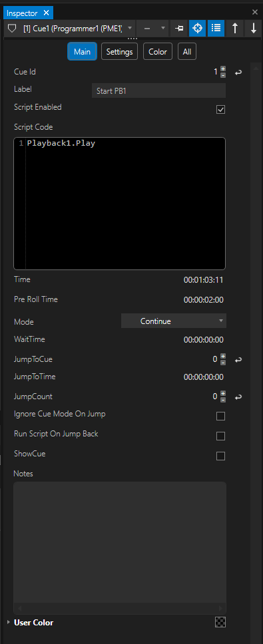263x644 pixels.
Task: Expand the User Color section
Action: [9, 623]
